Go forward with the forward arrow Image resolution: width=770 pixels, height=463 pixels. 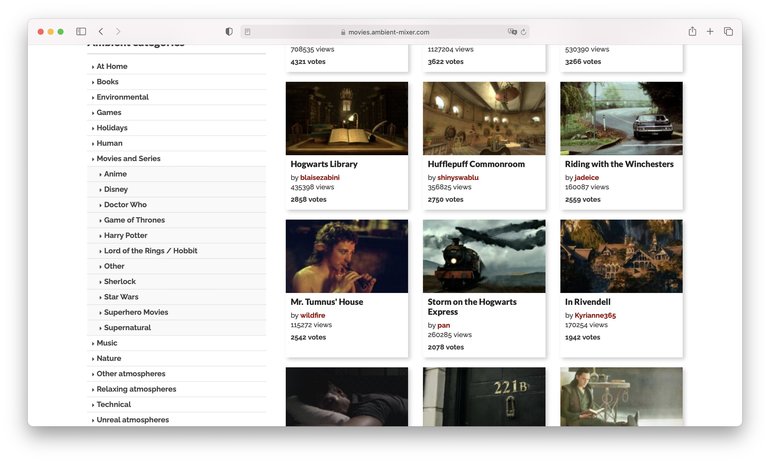click(x=118, y=31)
